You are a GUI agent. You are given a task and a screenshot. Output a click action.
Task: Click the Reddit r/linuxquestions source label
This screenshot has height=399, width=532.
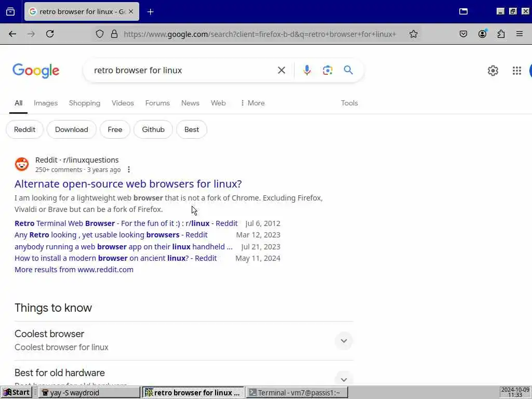(77, 160)
